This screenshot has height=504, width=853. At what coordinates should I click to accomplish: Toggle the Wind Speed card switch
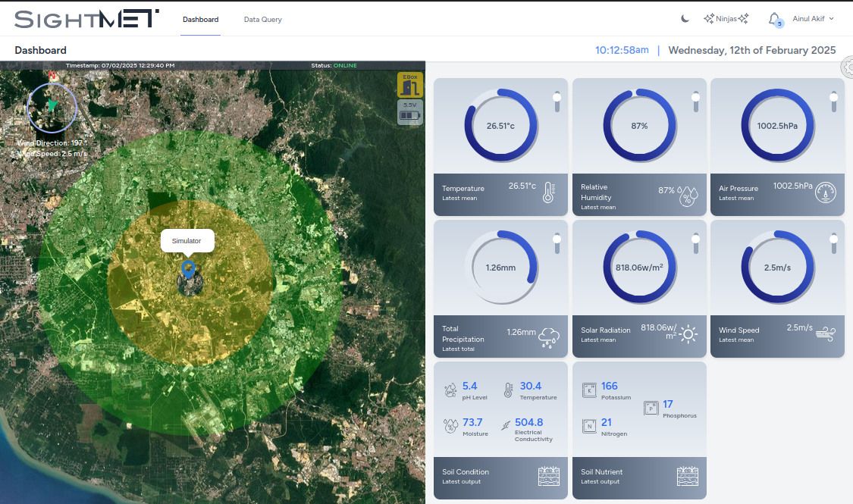pos(833,243)
